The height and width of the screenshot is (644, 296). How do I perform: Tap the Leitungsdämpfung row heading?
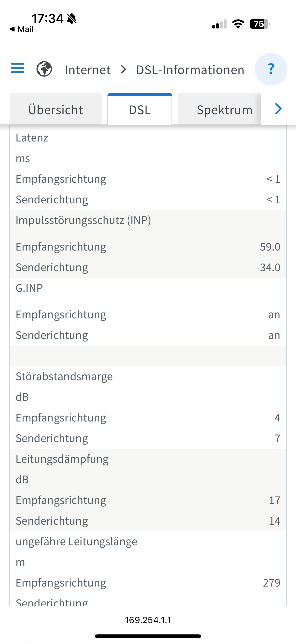point(62,459)
